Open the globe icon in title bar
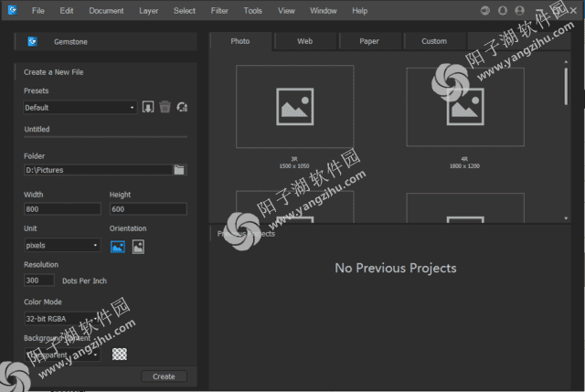The height and width of the screenshot is (392, 585). [x=485, y=10]
